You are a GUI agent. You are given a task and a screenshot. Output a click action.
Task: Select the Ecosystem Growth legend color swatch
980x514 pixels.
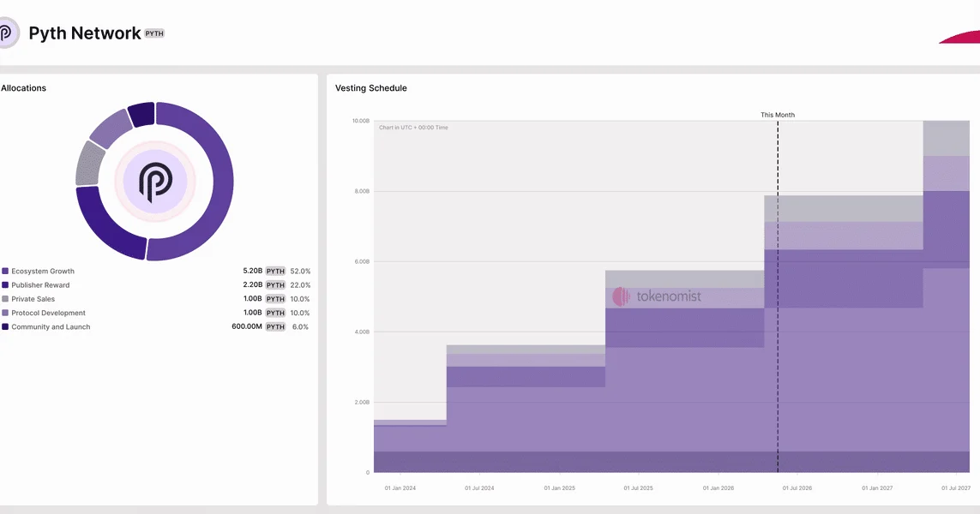[x=5, y=271]
